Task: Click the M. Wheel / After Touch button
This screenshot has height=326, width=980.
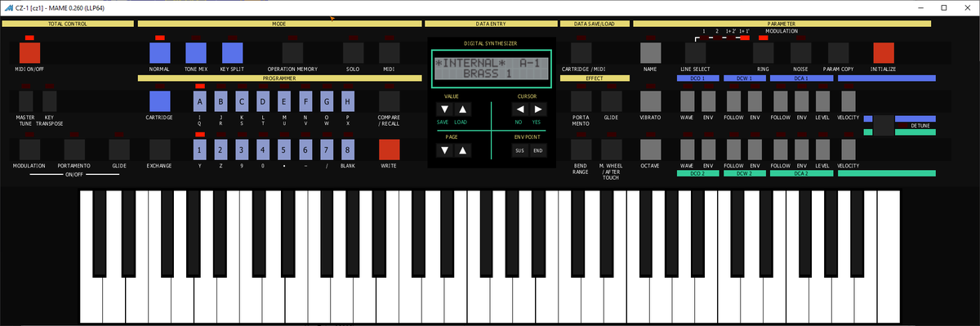Action: (611, 150)
